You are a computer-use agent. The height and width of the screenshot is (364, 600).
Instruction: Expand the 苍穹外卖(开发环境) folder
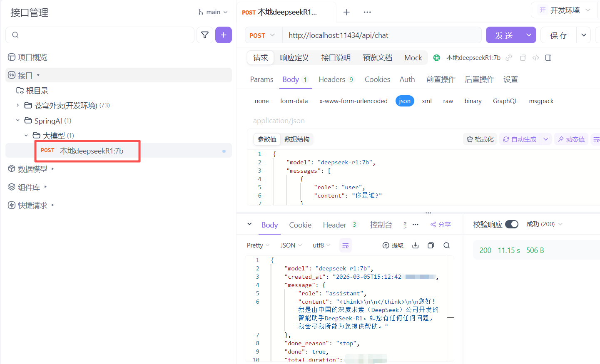tap(17, 106)
